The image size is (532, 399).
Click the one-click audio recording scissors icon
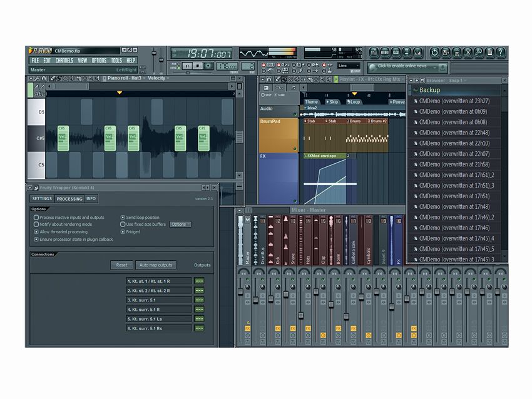468,53
